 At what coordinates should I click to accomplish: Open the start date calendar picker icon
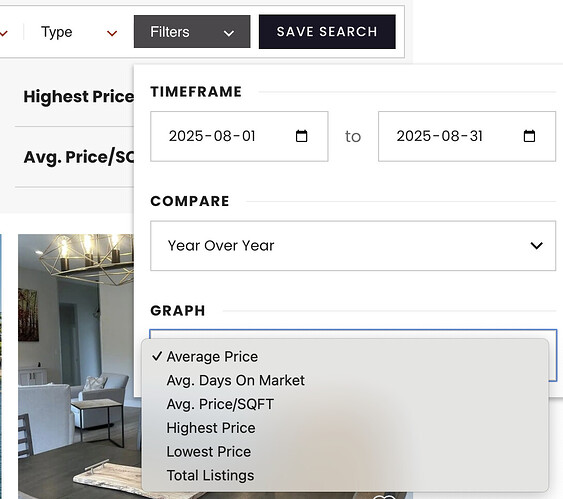(301, 136)
